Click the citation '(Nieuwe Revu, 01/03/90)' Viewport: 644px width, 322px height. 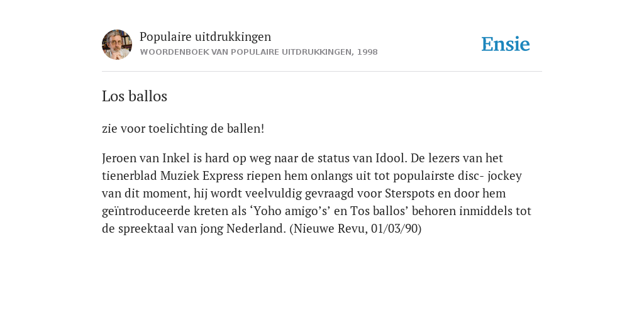pyautogui.click(x=356, y=229)
